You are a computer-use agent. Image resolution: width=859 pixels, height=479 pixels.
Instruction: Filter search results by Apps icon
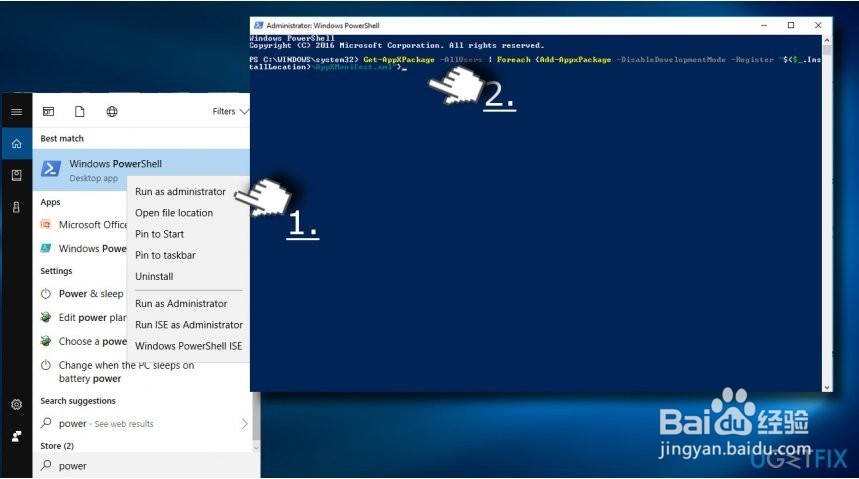(x=48, y=111)
